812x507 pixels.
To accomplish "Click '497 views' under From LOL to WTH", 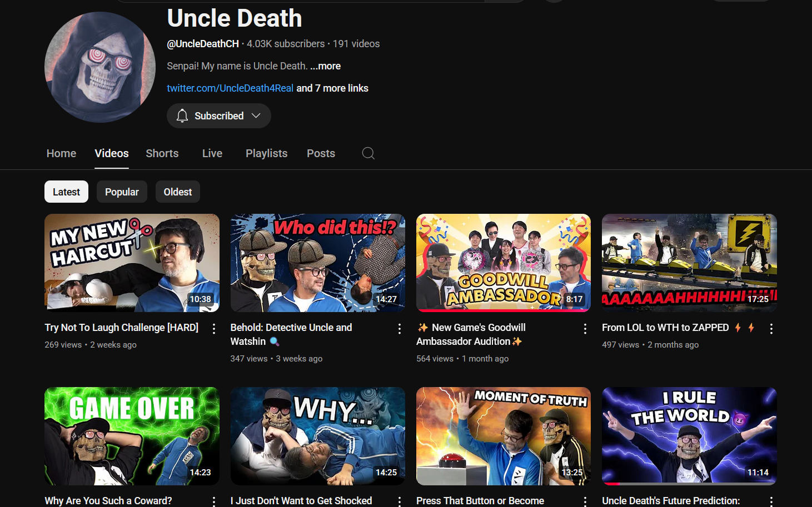I will point(621,345).
